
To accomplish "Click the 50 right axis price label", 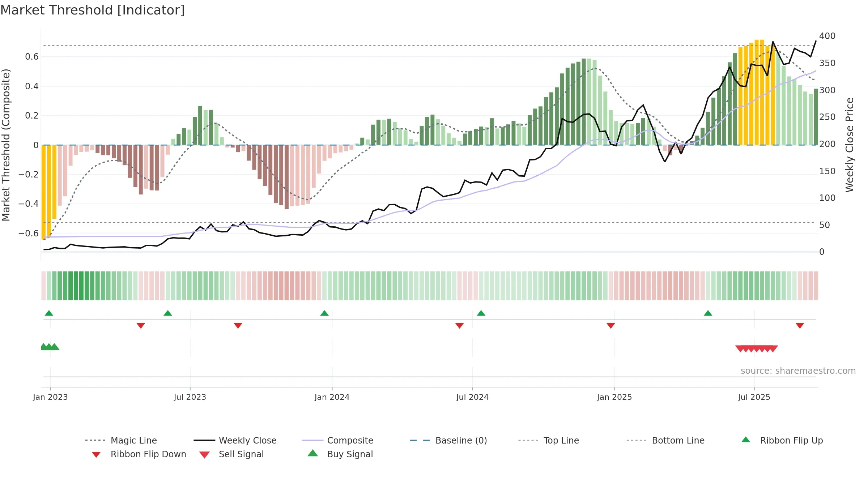I will (825, 225).
